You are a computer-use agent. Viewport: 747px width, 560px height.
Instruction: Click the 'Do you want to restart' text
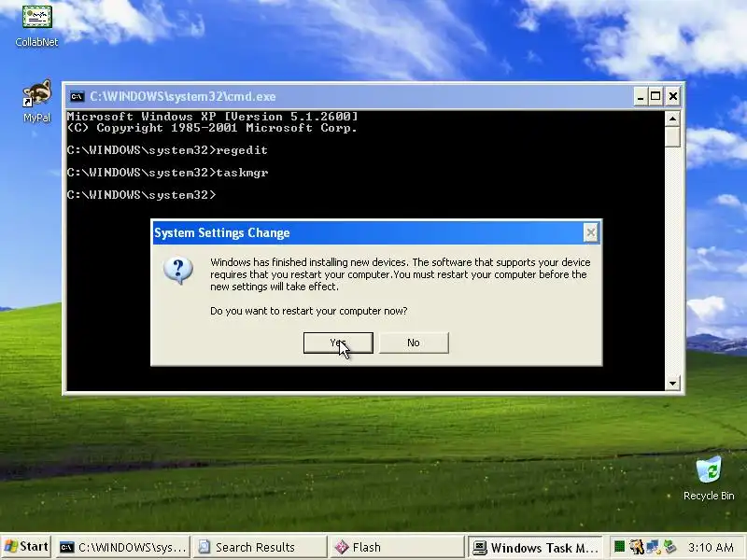click(x=309, y=311)
